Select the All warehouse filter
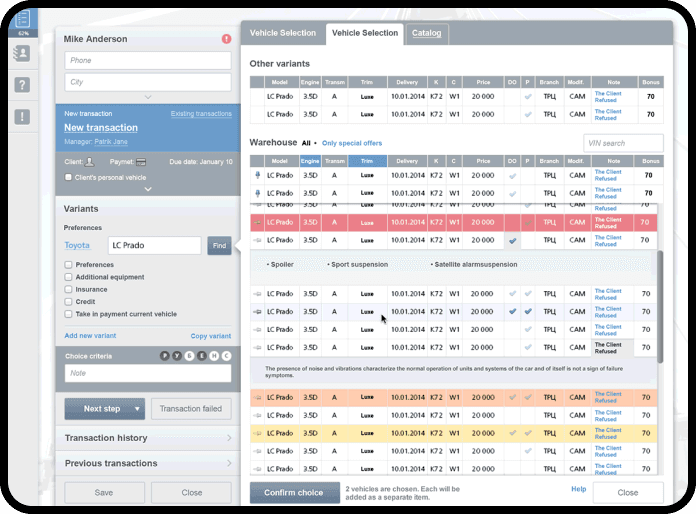 306,143
